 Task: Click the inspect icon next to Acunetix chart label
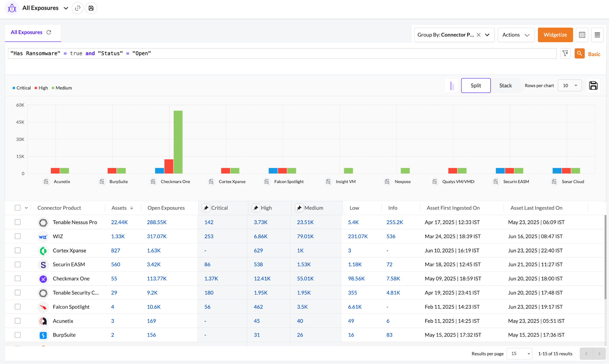[x=46, y=182]
